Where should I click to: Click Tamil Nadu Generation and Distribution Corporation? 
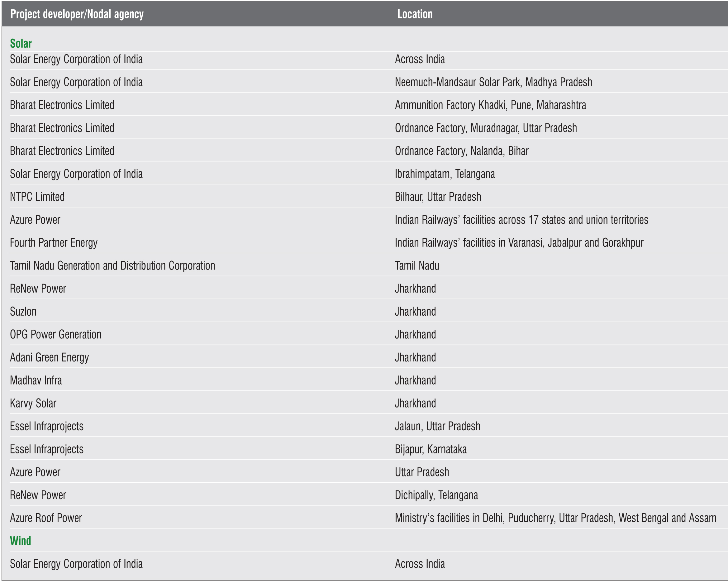[112, 266]
